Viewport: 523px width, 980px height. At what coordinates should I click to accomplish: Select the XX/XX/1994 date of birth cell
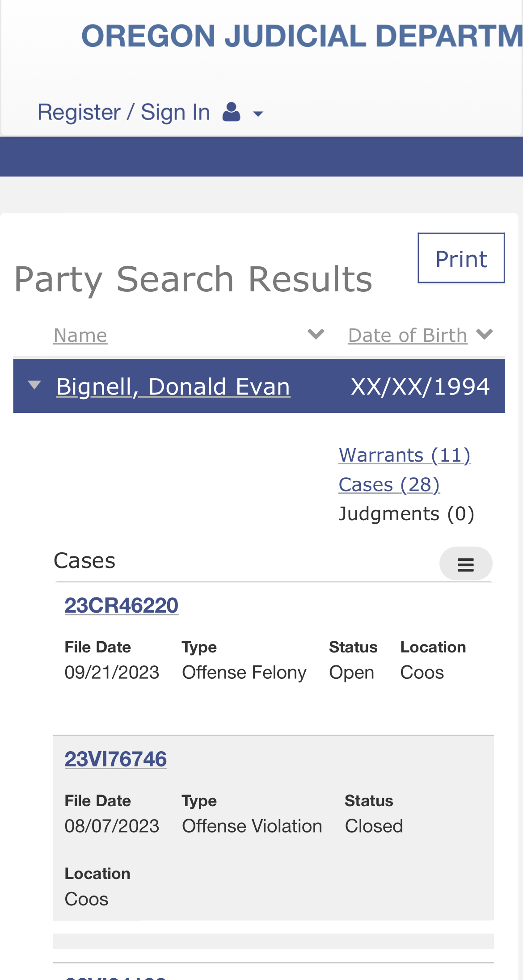[x=421, y=387]
